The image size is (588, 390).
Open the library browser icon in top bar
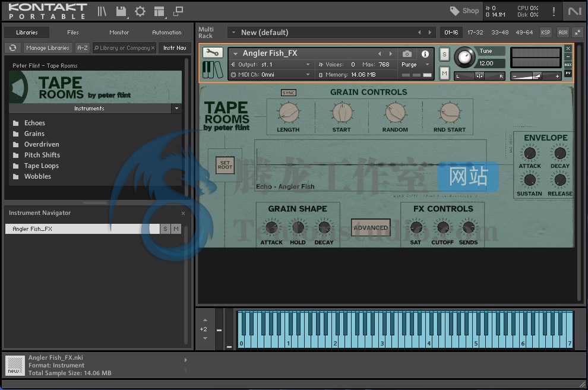tap(102, 11)
